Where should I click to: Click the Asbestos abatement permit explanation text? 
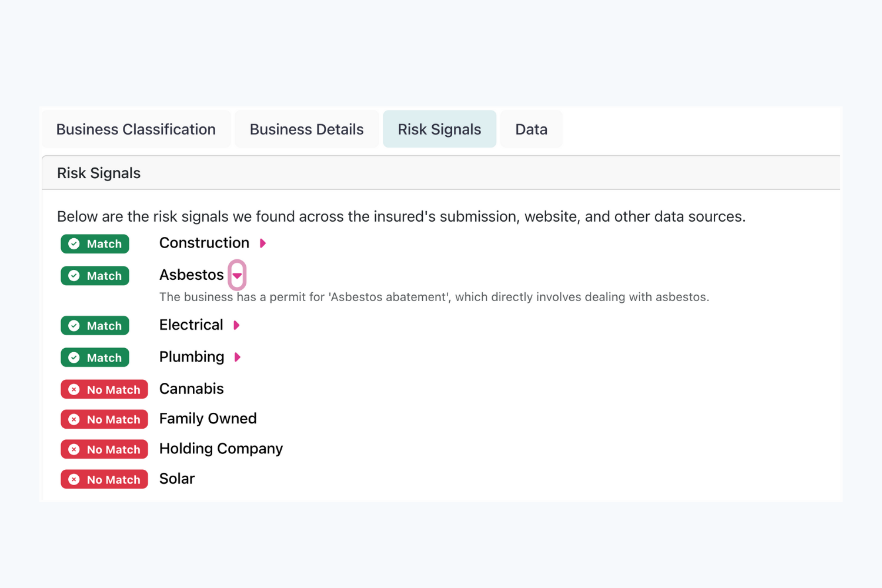(x=434, y=297)
